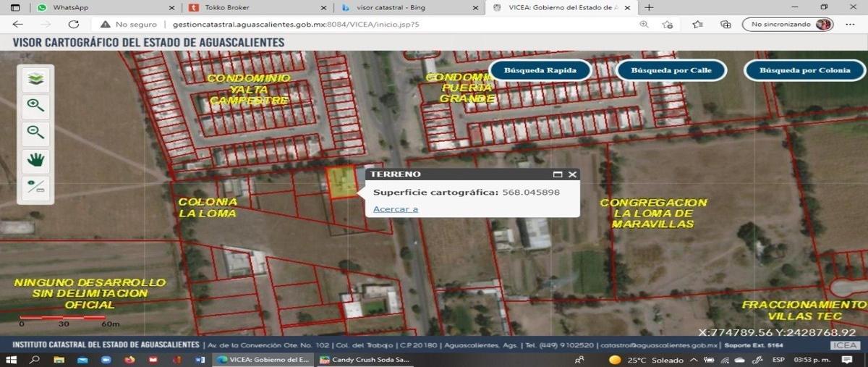868x367 pixels.
Task: Open the 'No sincronizando' profile button
Action: point(787,24)
